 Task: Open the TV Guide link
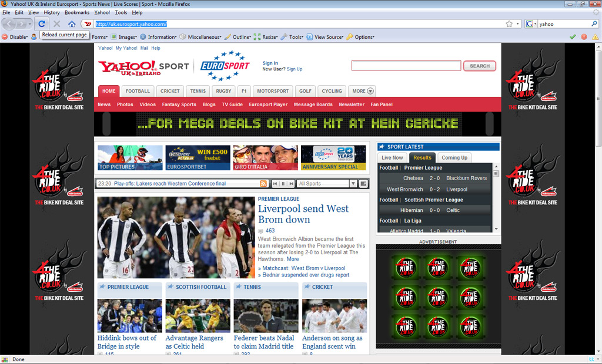click(232, 105)
